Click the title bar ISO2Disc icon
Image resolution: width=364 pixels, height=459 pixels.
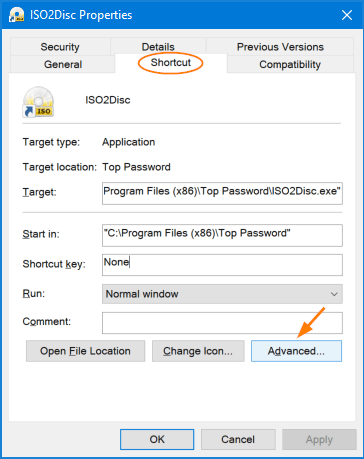[17, 15]
